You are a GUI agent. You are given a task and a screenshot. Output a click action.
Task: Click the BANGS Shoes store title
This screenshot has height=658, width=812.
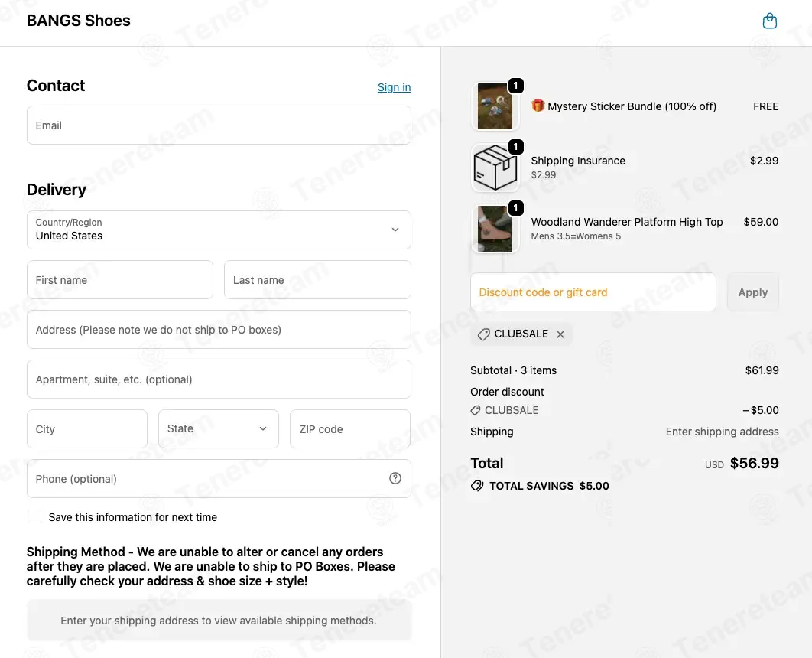tap(78, 21)
